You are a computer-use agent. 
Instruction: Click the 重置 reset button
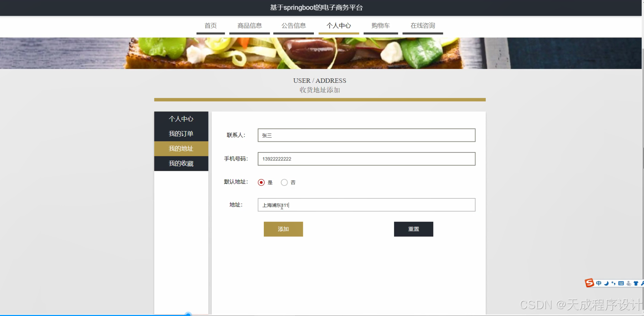tap(413, 229)
